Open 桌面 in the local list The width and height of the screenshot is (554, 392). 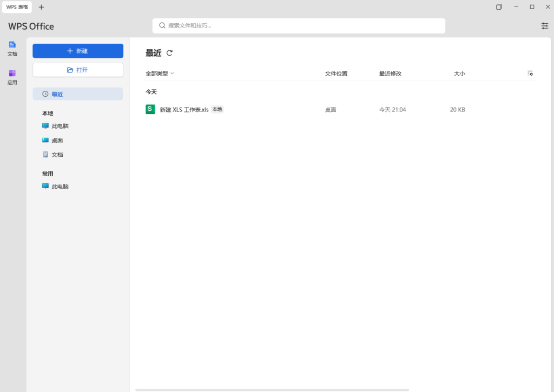click(57, 140)
